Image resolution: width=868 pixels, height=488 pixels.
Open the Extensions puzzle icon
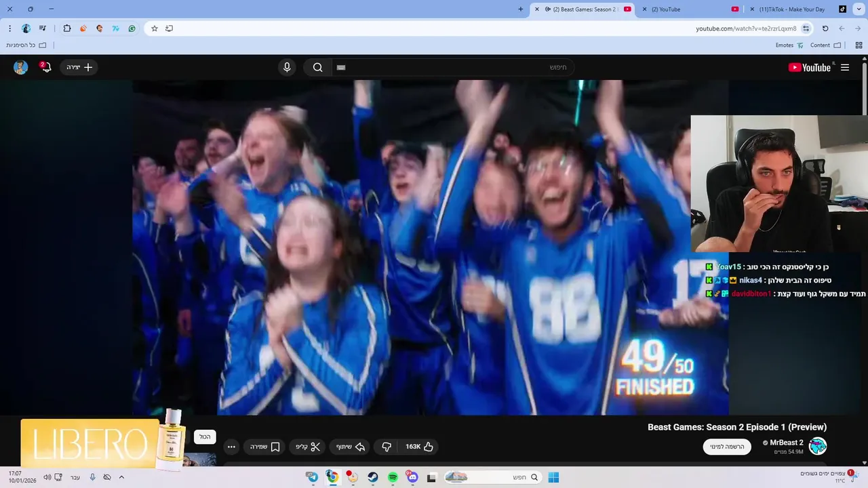click(67, 28)
